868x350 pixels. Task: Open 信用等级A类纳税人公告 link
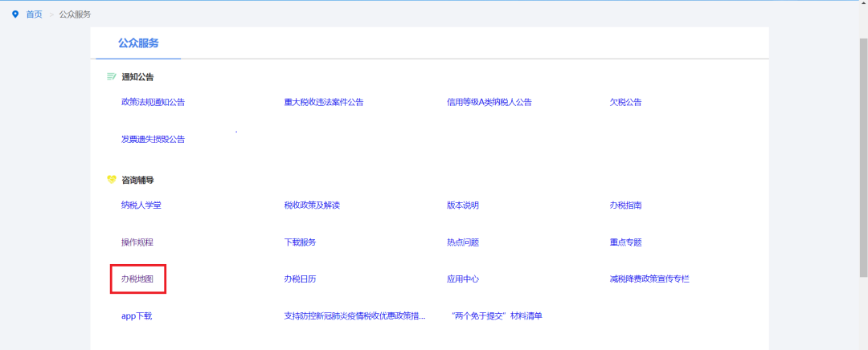(489, 102)
